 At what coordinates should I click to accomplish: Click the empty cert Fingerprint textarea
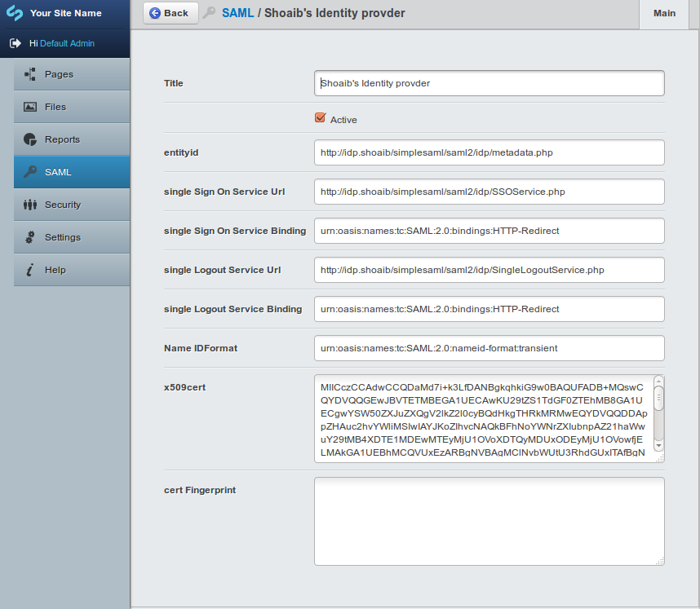click(490, 521)
